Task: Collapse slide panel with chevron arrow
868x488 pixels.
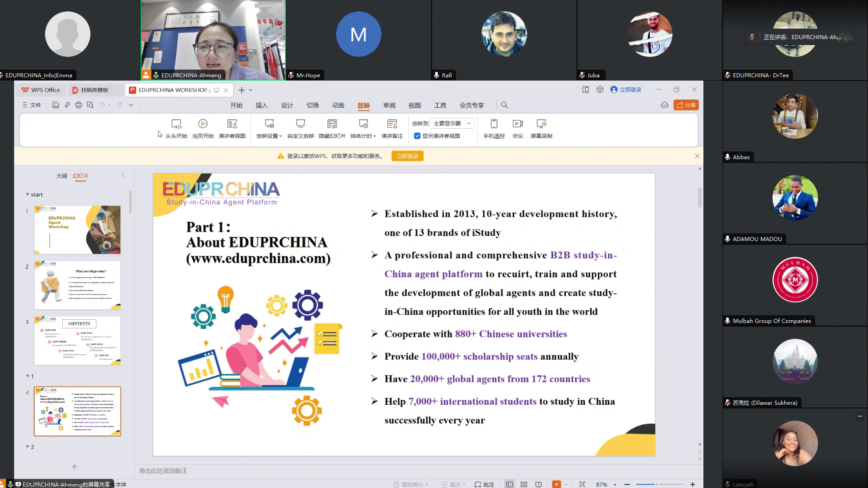Action: [x=123, y=176]
